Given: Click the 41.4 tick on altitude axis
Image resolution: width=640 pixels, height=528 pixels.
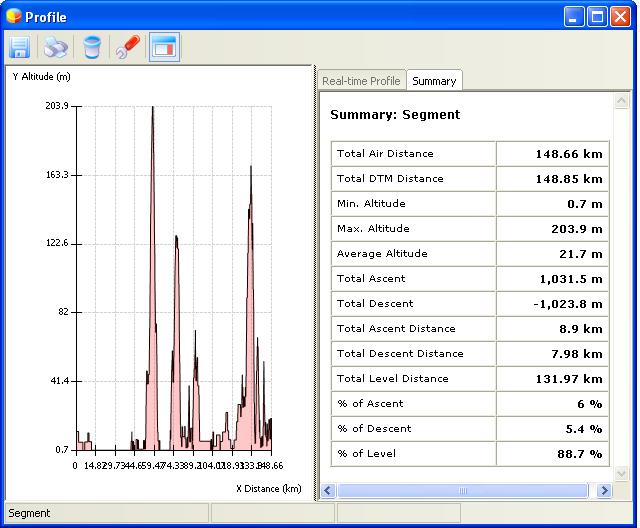Looking at the screenshot, I should pyautogui.click(x=59, y=381).
